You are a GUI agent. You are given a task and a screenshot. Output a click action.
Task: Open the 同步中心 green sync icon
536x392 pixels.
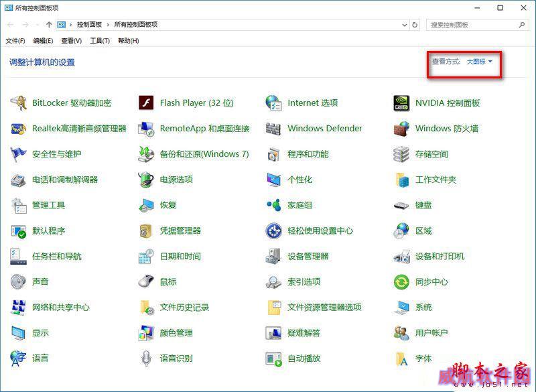tap(401, 282)
